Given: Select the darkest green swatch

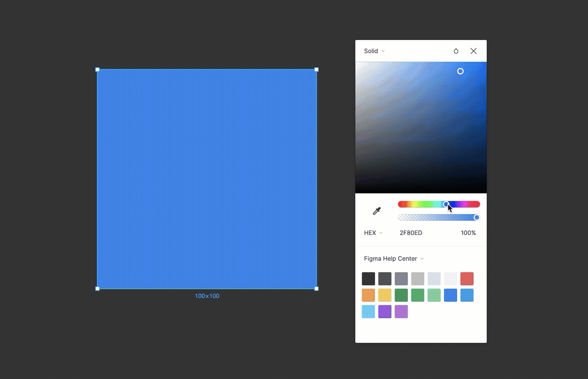Looking at the screenshot, I should coord(401,295).
